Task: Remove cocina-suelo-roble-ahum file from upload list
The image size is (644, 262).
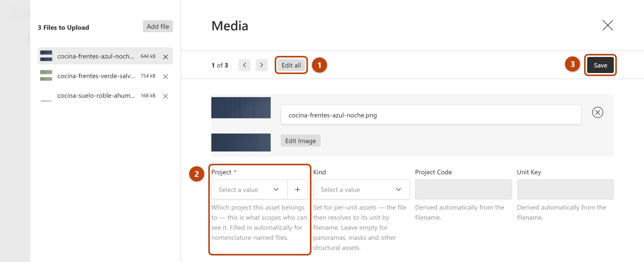Action: coord(165,96)
